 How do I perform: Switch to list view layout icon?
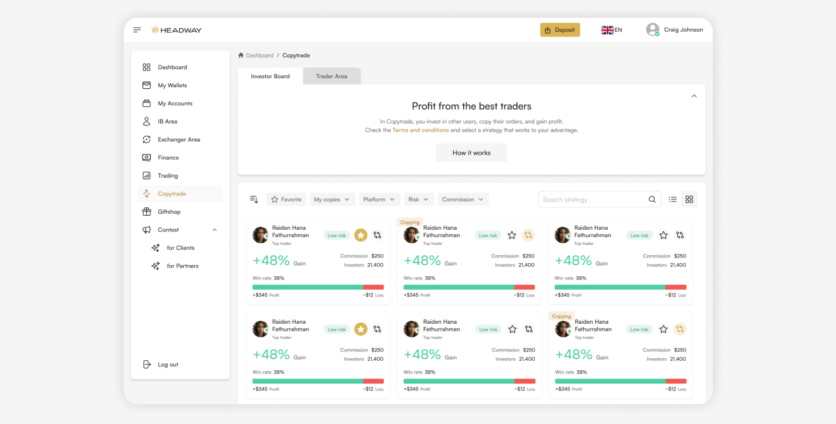tap(673, 199)
